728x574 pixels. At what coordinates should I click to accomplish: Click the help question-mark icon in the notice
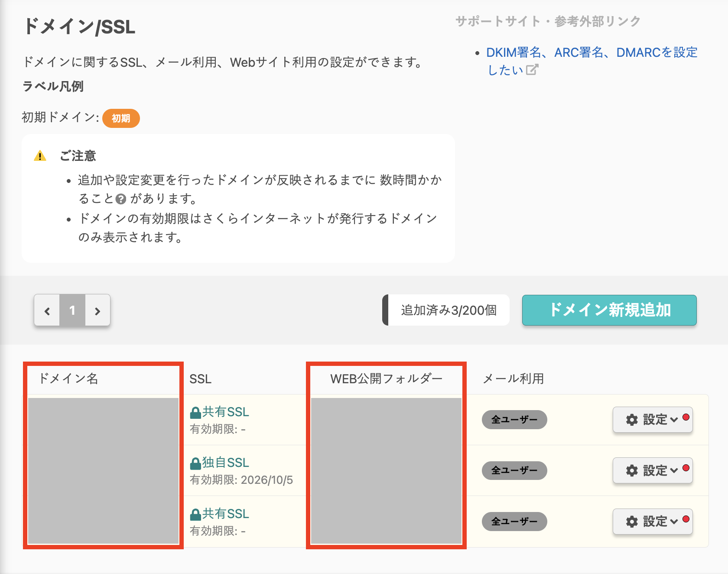click(x=121, y=199)
